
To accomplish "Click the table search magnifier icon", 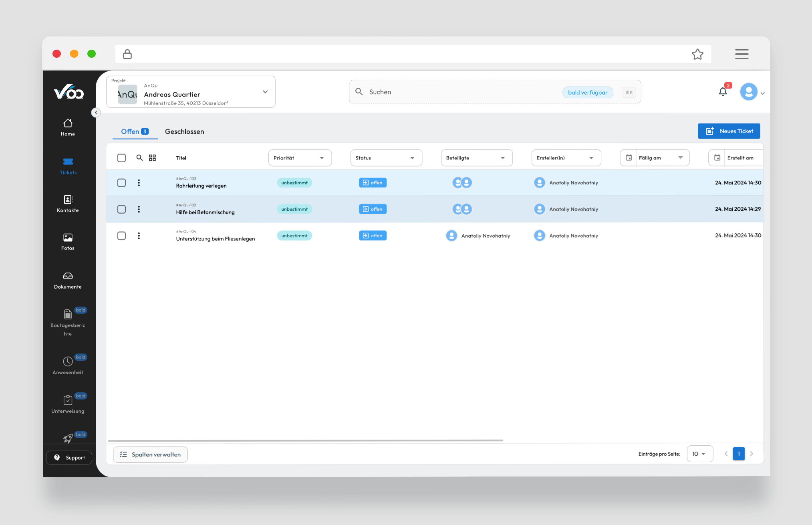I will 139,158.
